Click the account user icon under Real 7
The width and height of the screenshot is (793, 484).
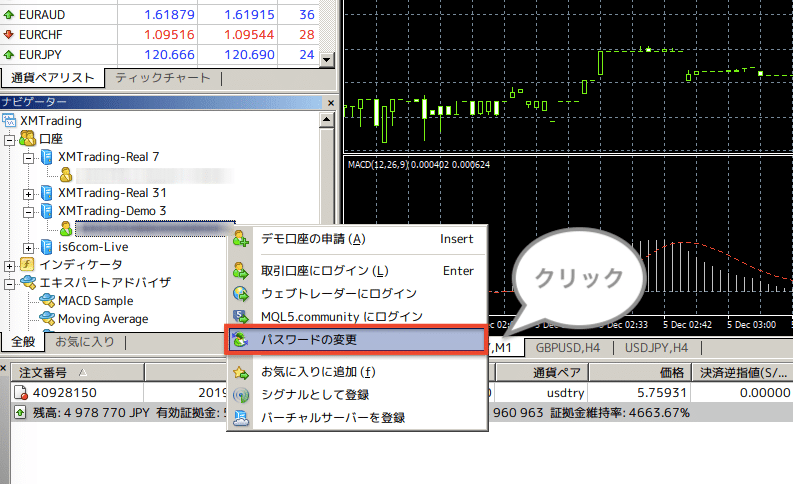(66, 175)
